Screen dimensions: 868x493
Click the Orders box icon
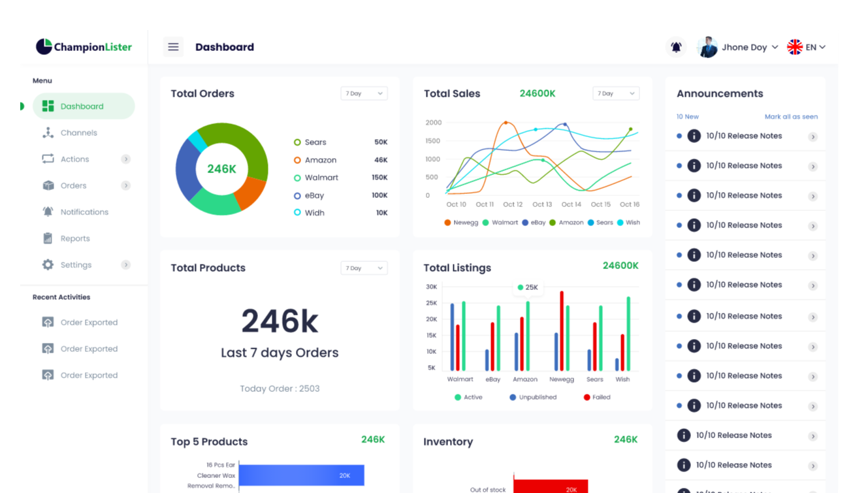pos(48,185)
